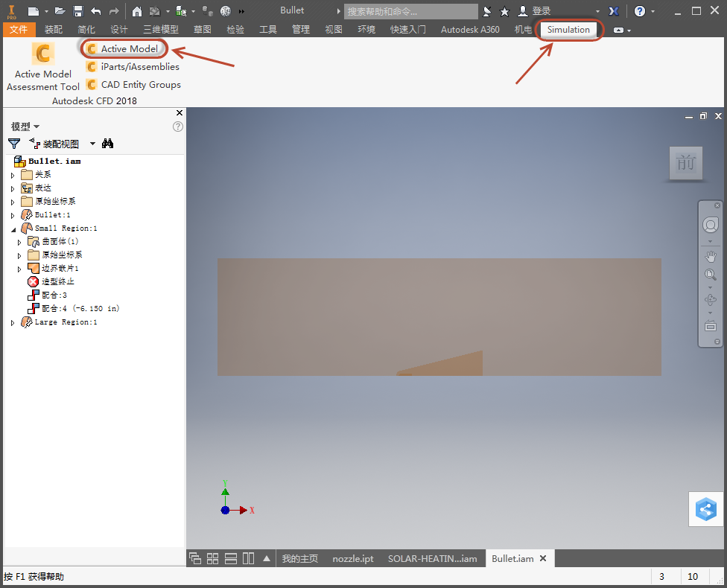Select the Orbit tool
727x588 pixels.
click(x=711, y=299)
